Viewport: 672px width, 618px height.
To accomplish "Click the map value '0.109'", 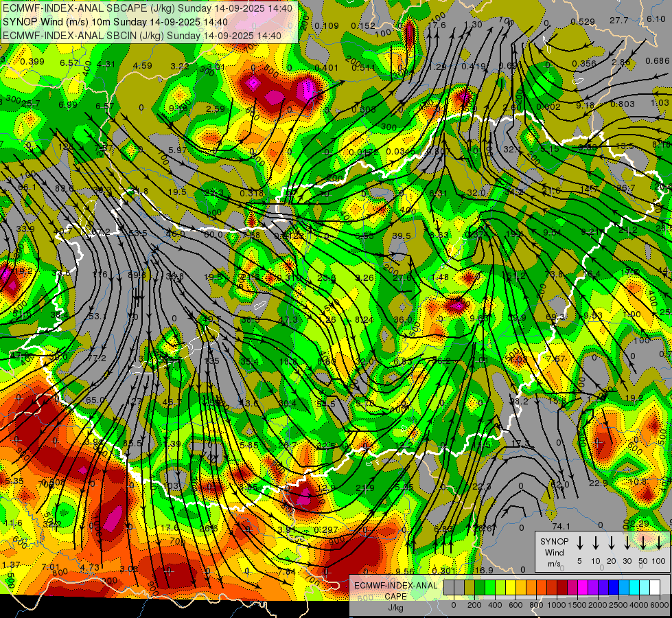I will [x=327, y=25].
